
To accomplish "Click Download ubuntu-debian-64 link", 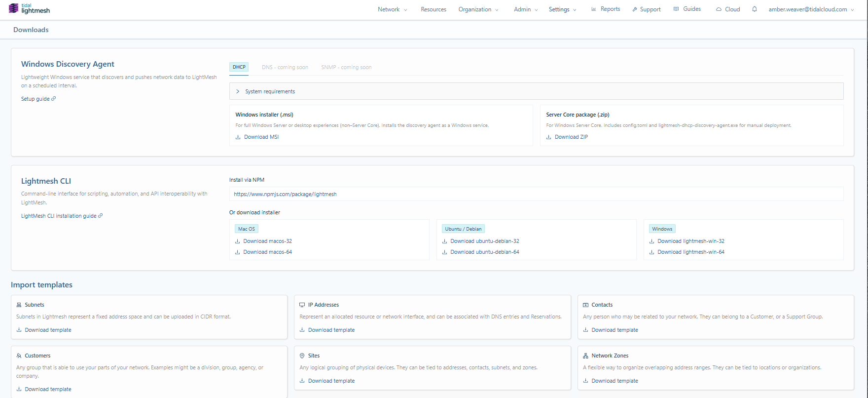I will coord(485,252).
